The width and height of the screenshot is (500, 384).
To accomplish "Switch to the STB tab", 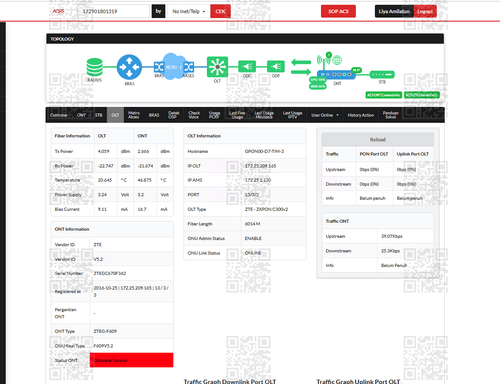I will [99, 115].
